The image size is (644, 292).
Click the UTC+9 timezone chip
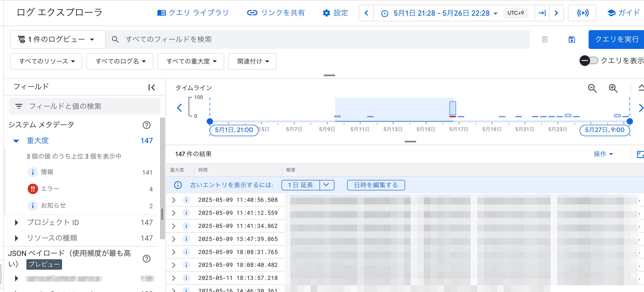point(515,13)
